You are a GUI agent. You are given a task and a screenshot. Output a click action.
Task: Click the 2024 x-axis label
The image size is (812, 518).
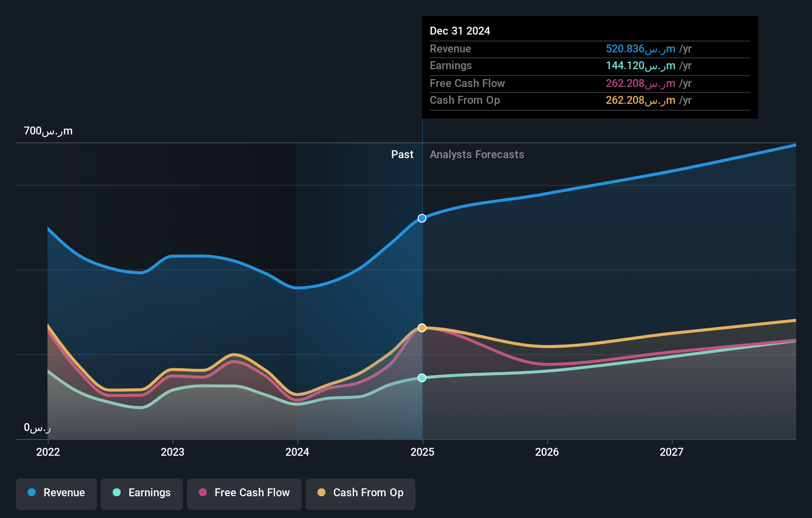[297, 452]
